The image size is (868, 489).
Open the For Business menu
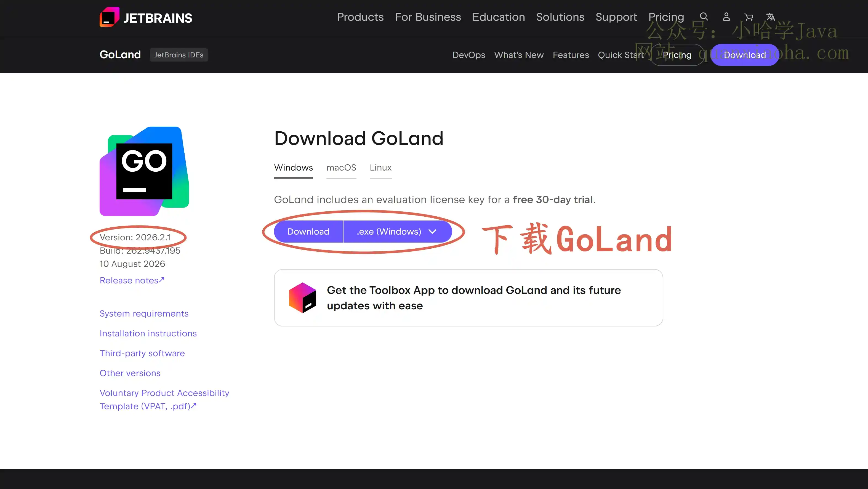[x=428, y=17]
